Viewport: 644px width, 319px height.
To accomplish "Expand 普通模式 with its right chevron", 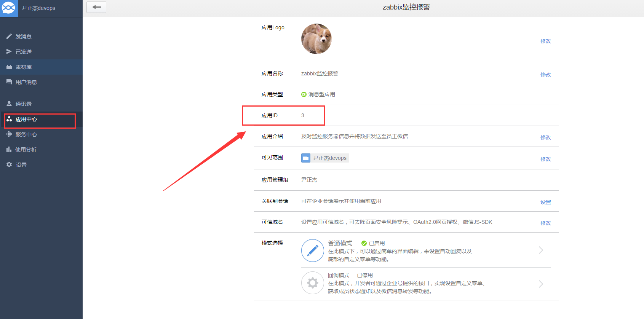I will tap(541, 250).
